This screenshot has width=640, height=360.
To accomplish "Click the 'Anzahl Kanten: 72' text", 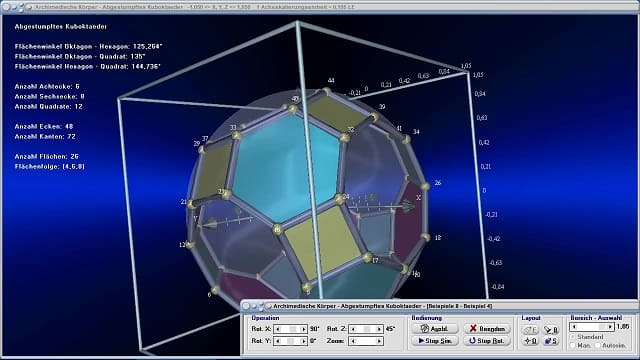I will point(45,136).
